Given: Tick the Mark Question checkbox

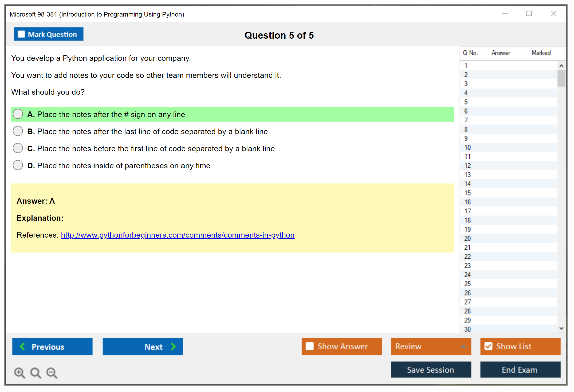Looking at the screenshot, I should click(21, 34).
